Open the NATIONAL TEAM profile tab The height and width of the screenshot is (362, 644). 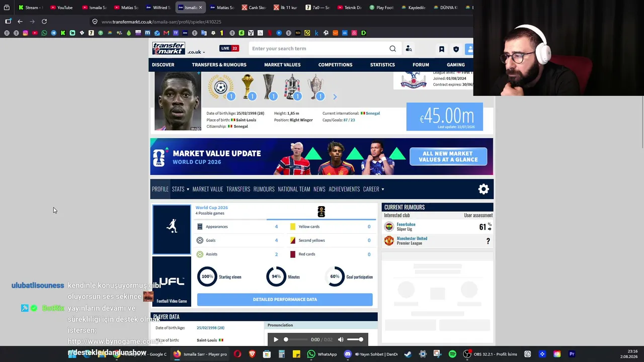pos(294,189)
